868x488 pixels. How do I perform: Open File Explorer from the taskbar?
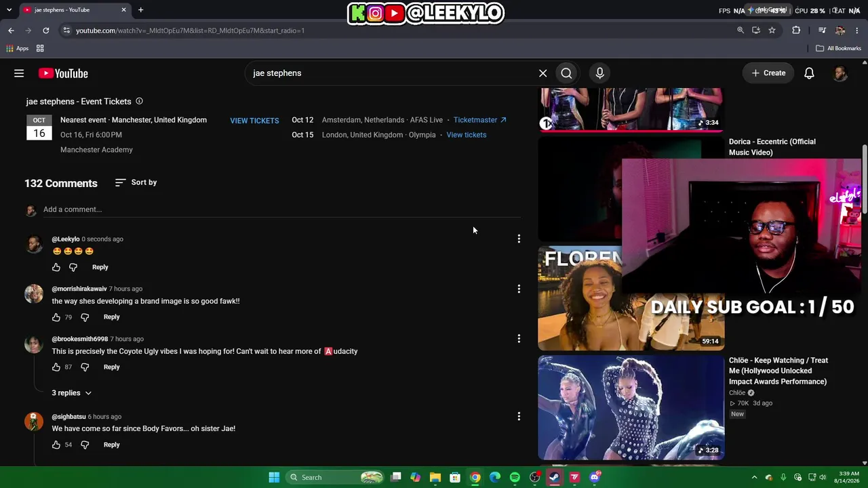435,477
